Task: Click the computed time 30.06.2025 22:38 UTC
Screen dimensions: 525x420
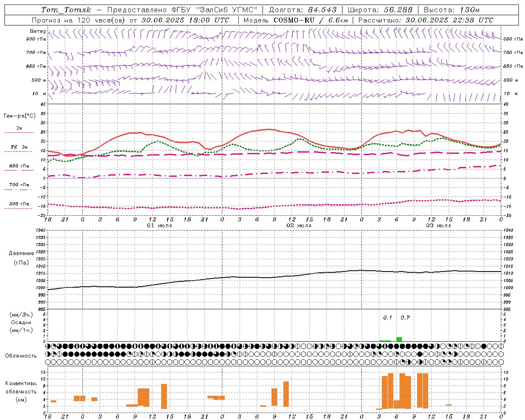Action: pyautogui.click(x=450, y=20)
